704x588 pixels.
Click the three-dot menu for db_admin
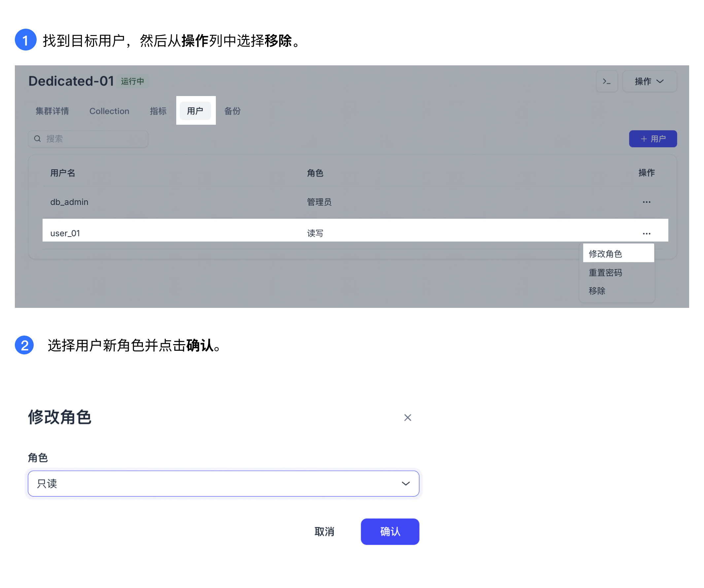(646, 202)
